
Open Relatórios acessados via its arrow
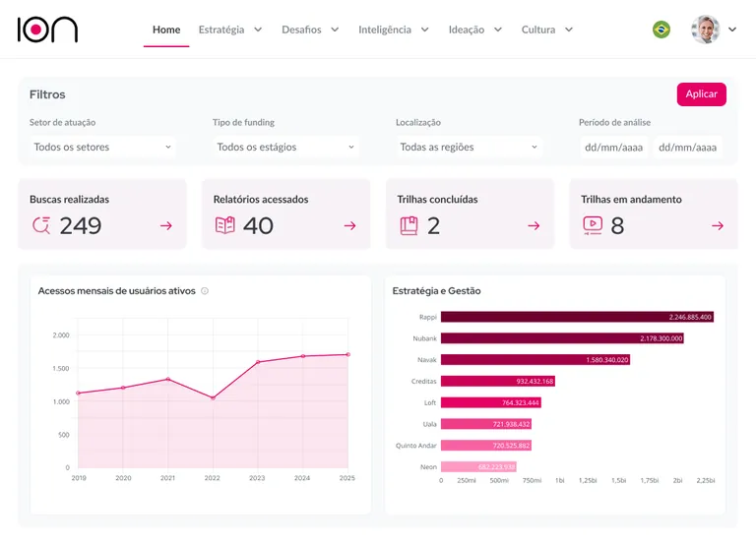350,225
